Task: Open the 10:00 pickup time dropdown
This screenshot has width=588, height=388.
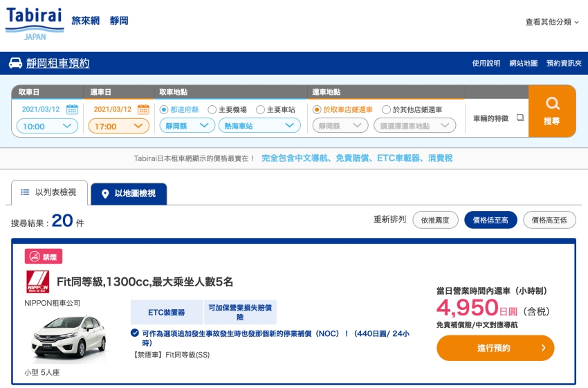Action: (x=47, y=126)
